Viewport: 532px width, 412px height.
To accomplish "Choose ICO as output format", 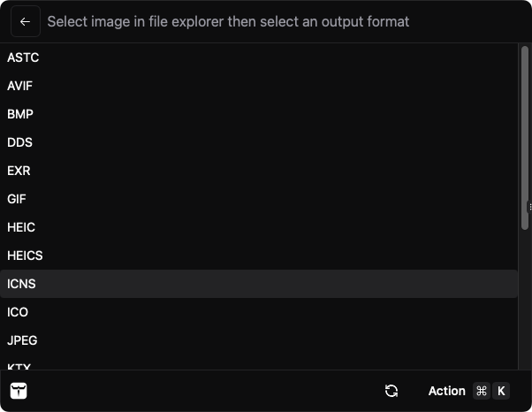I will tap(18, 312).
